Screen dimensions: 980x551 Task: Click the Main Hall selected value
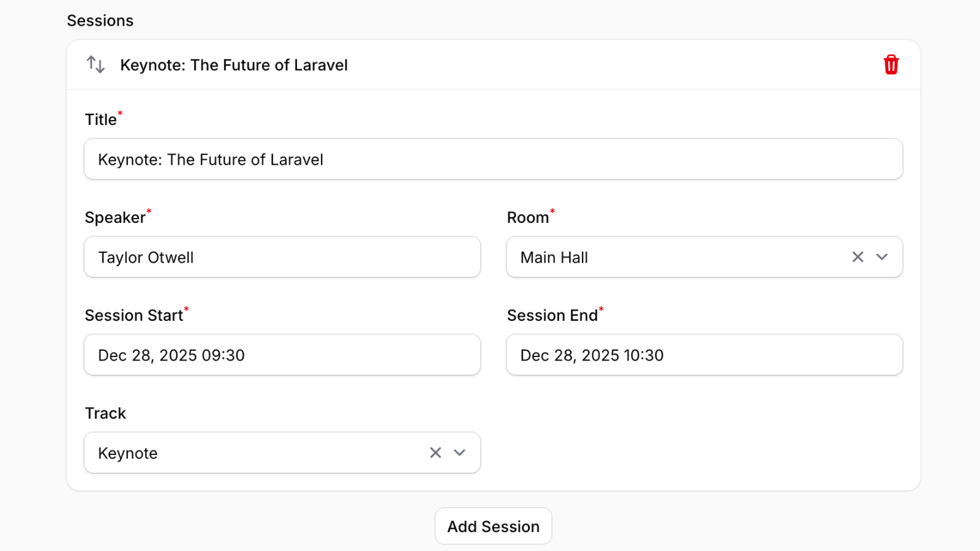[554, 258]
